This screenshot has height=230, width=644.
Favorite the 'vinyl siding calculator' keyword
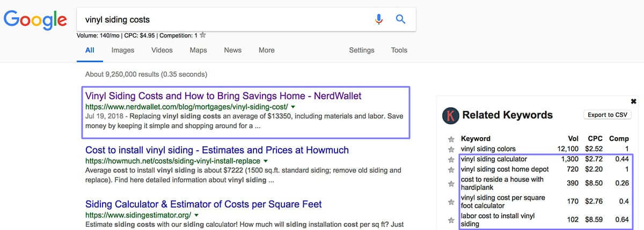[x=451, y=159]
